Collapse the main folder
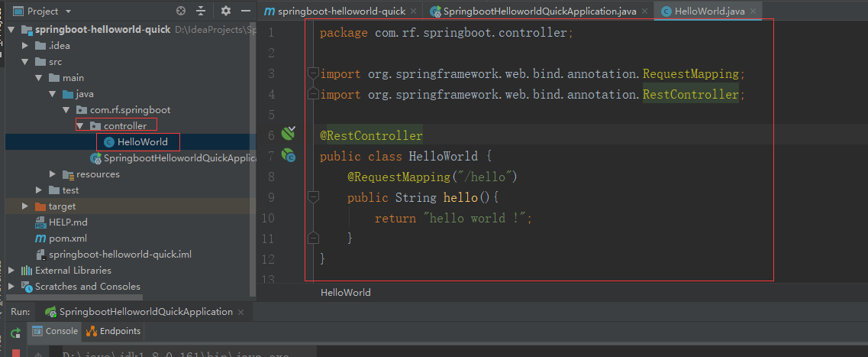Image resolution: width=868 pixels, height=357 pixels. 39,78
